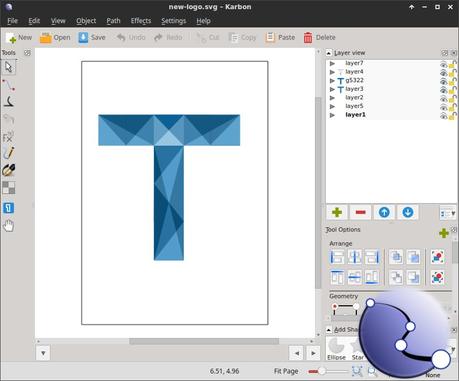459x381 pixels.
Task: Align objects to top edge
Action: coord(337,277)
